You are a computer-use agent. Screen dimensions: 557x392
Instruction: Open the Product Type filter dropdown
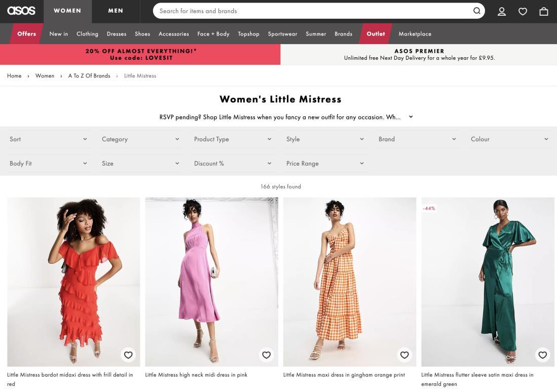click(x=233, y=139)
